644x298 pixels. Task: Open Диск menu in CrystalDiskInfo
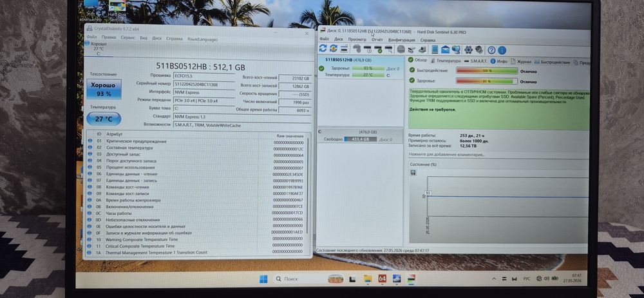click(157, 38)
